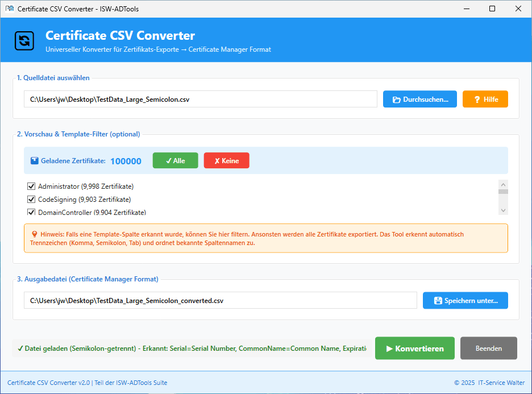
Task: Click the icon beside Geladene Zertifikate
Action: pos(35,161)
